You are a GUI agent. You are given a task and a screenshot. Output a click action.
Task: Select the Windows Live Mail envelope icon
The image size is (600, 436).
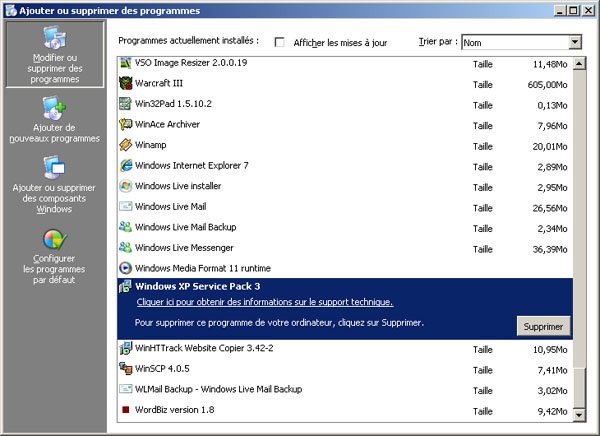[x=125, y=207]
